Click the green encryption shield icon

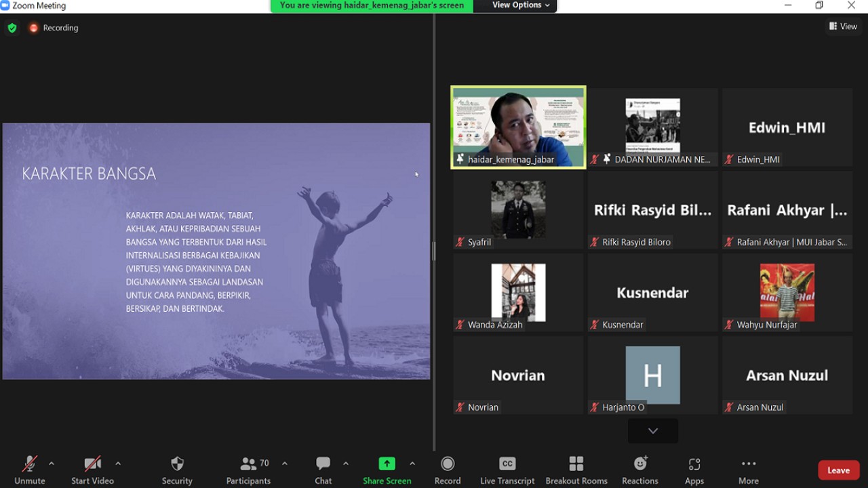pyautogui.click(x=12, y=28)
